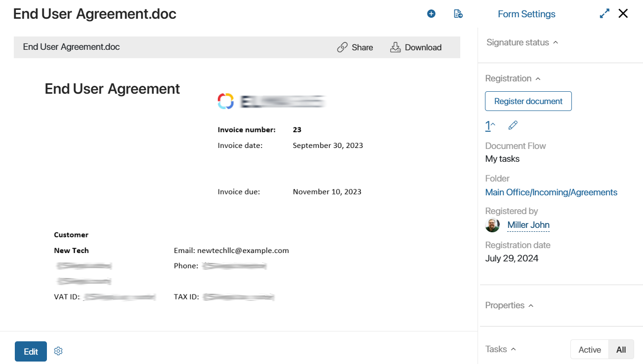The height and width of the screenshot is (364, 643).
Task: Share the End User Agreement file
Action: click(355, 47)
